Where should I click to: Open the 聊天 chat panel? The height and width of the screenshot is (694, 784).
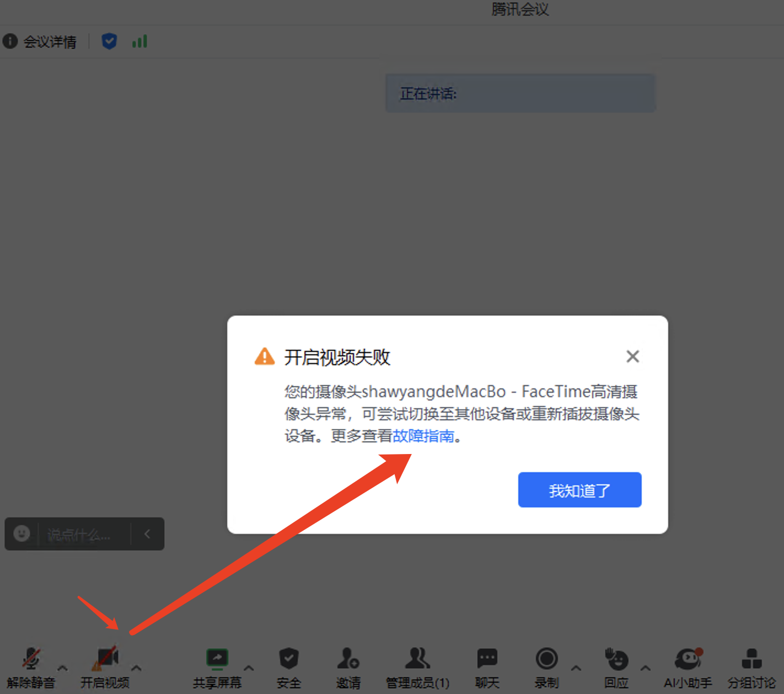coord(487,668)
